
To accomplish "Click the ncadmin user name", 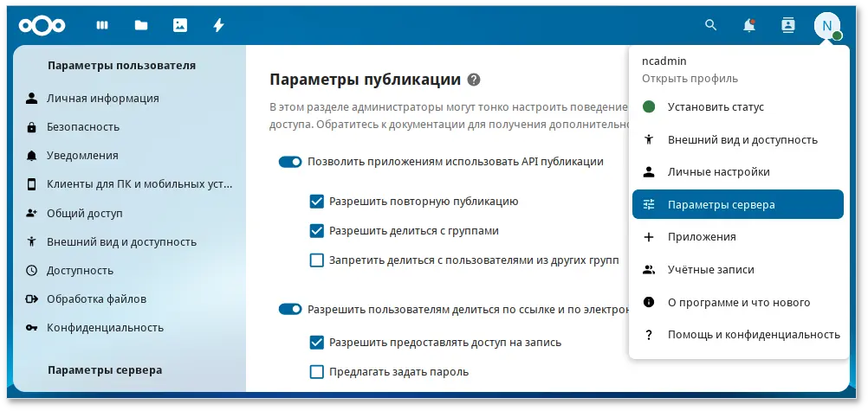I will point(664,61).
